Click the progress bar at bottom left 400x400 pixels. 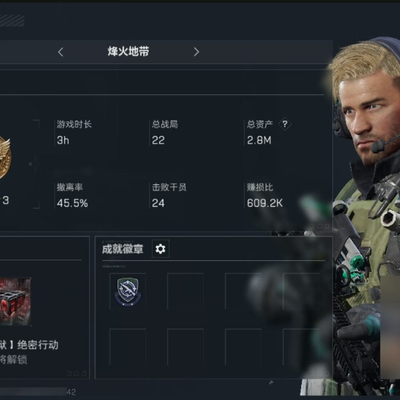[33, 391]
